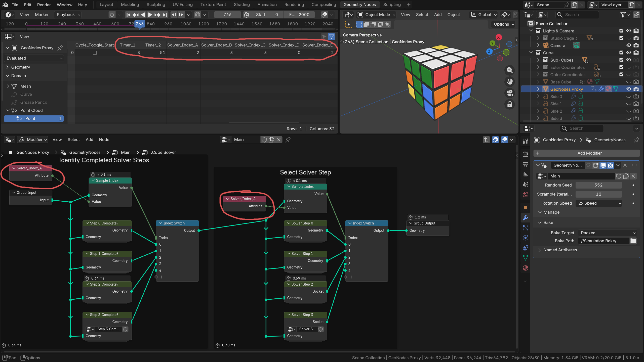Uncheck the Lights & Camera collection checkbox
The height and width of the screenshot is (362, 644).
point(621,31)
